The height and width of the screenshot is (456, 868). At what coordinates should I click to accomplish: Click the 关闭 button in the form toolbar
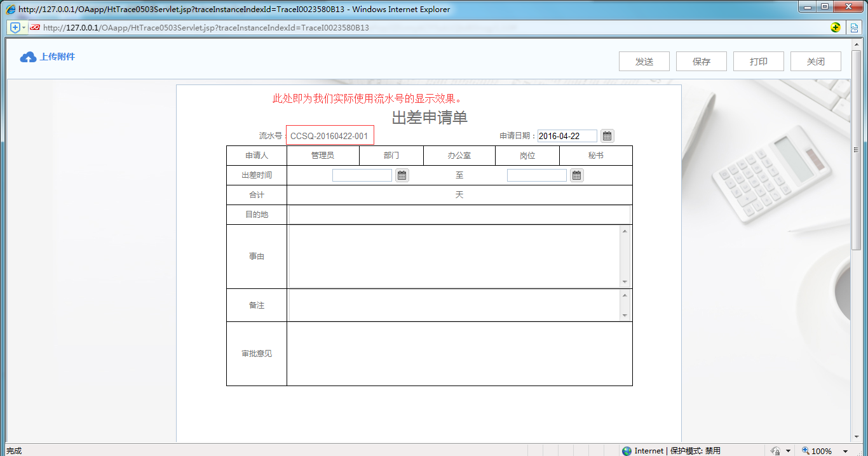point(815,62)
